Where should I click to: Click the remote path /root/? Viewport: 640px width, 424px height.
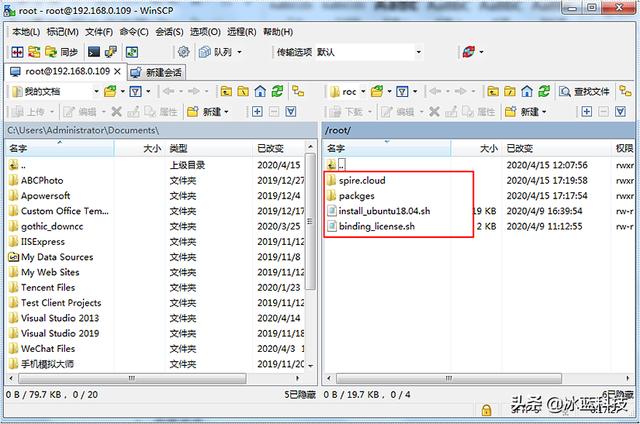(x=338, y=131)
